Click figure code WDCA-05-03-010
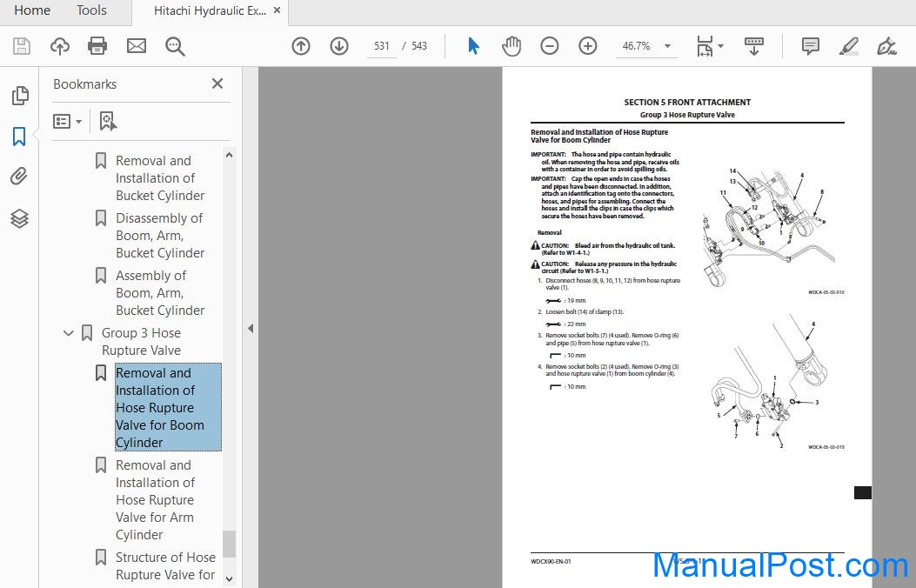The height and width of the screenshot is (588, 916). tap(826, 292)
